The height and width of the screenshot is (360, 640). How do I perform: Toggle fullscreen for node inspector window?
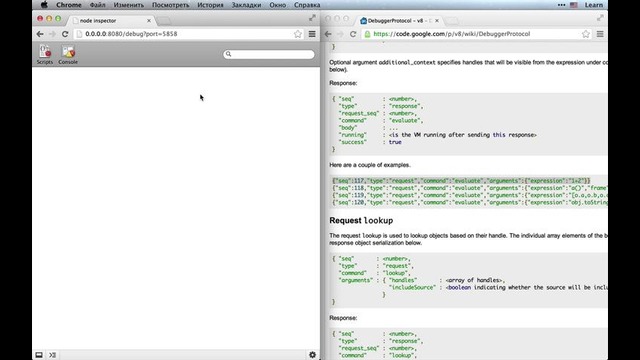pyautogui.click(x=312, y=18)
